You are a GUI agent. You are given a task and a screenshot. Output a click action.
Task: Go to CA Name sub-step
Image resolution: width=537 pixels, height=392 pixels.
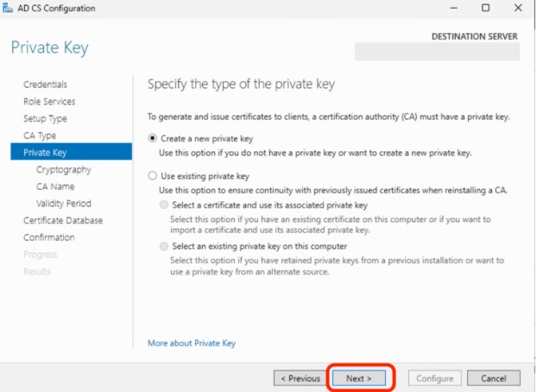point(55,187)
